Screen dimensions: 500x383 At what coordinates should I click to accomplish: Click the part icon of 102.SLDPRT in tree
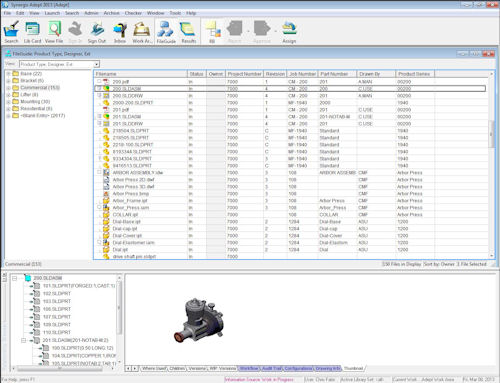(37, 294)
